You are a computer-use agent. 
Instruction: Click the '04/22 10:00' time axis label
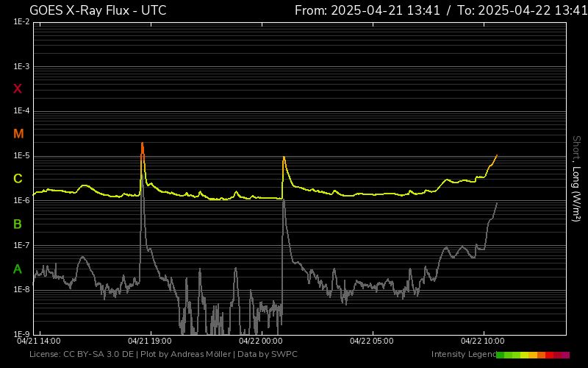tap(483, 341)
